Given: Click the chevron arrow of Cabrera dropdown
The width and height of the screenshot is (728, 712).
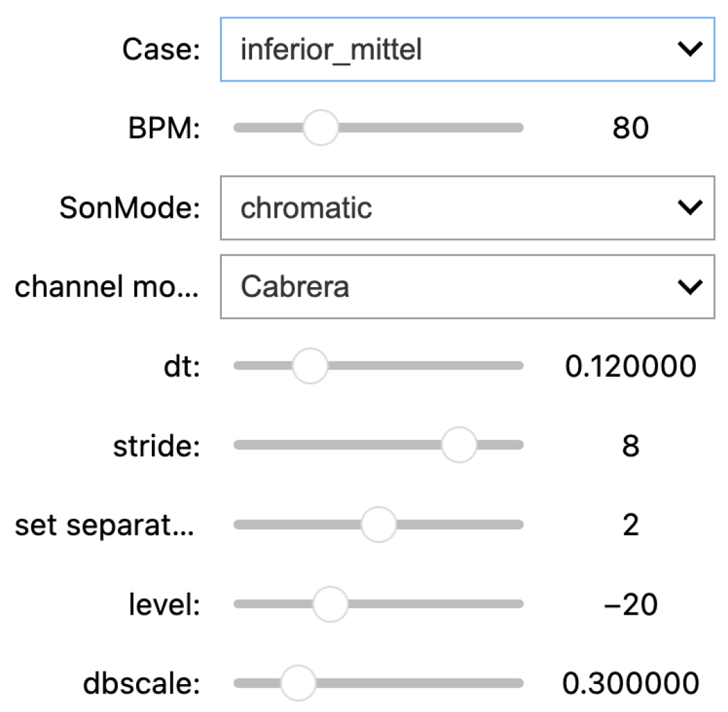Looking at the screenshot, I should coord(690,287).
